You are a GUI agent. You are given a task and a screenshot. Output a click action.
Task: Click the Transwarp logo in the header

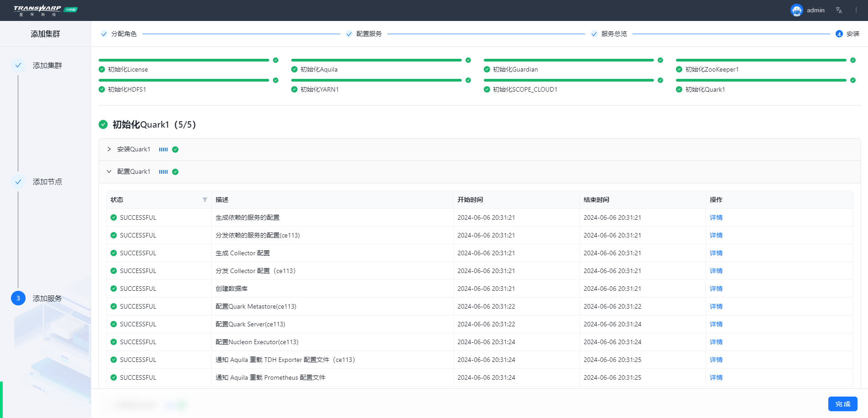coord(45,10)
